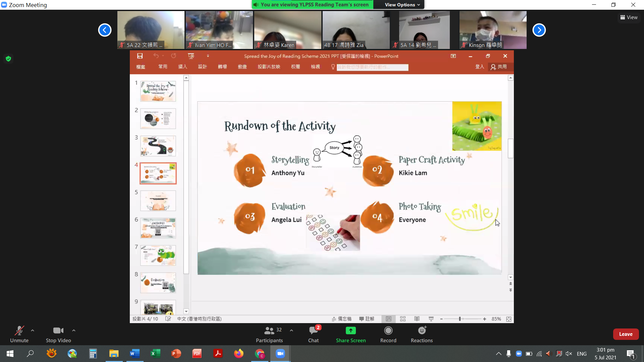This screenshot has width=644, height=362.
Task: Unmute the microphone in Zoom
Action: pyautogui.click(x=19, y=334)
